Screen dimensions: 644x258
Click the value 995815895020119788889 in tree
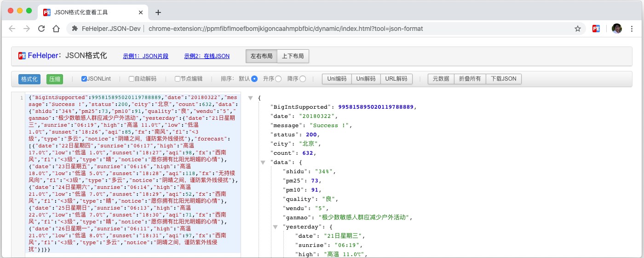coord(376,107)
